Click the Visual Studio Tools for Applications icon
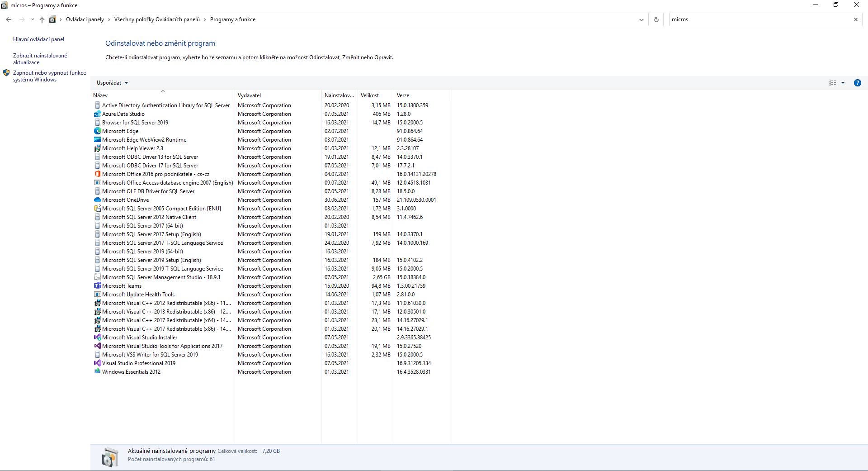The height and width of the screenshot is (471, 868). 97,346
